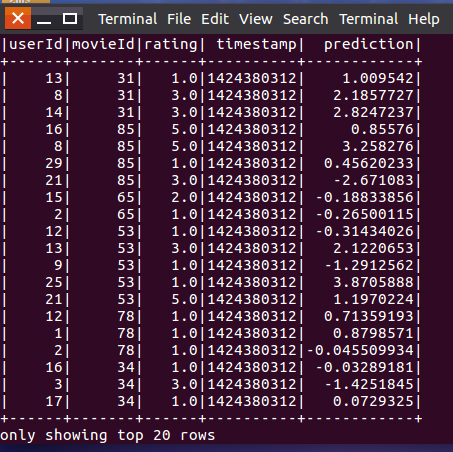Click movieId 65 in userId 15 row

[x=126, y=198]
